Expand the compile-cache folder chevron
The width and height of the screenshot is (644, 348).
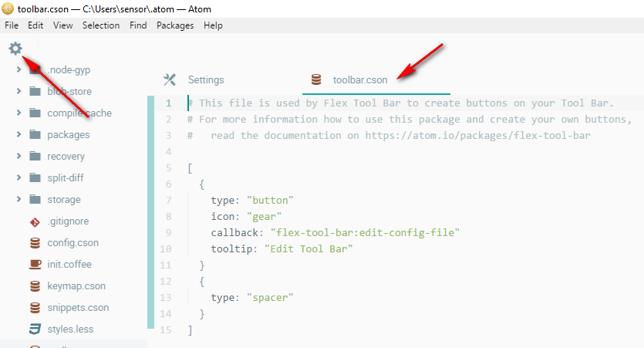click(x=19, y=113)
